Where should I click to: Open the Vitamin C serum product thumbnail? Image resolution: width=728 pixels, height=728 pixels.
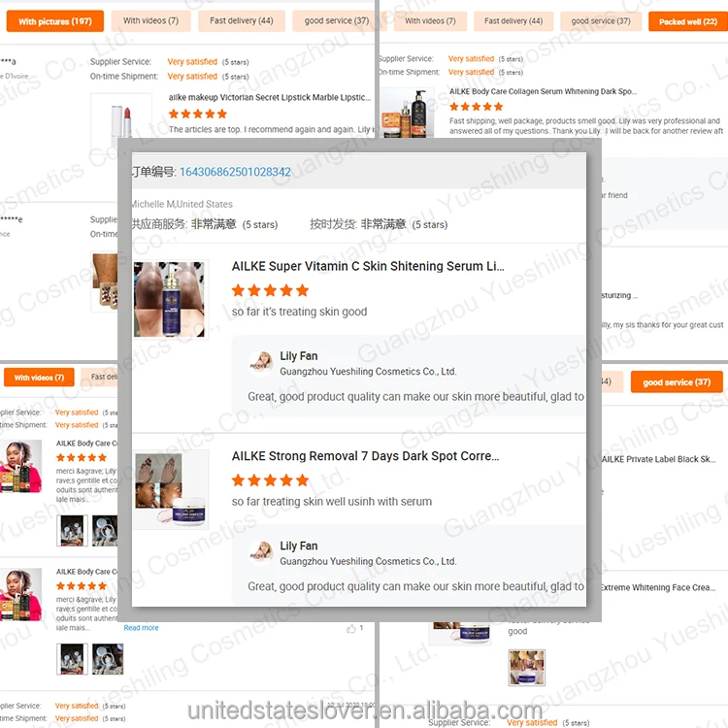coord(169,299)
